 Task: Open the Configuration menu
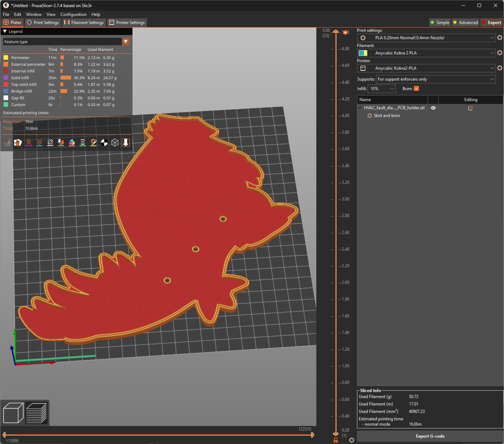pyautogui.click(x=73, y=15)
